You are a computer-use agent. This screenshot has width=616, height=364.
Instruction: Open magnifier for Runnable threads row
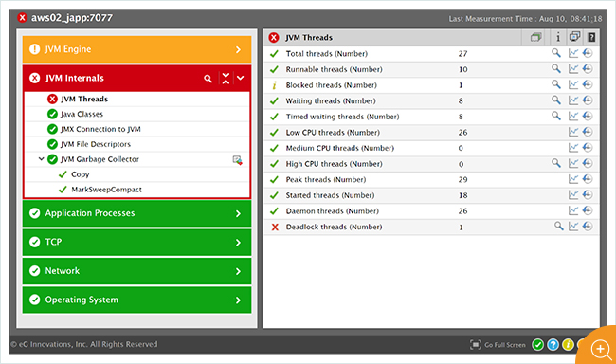click(x=556, y=69)
